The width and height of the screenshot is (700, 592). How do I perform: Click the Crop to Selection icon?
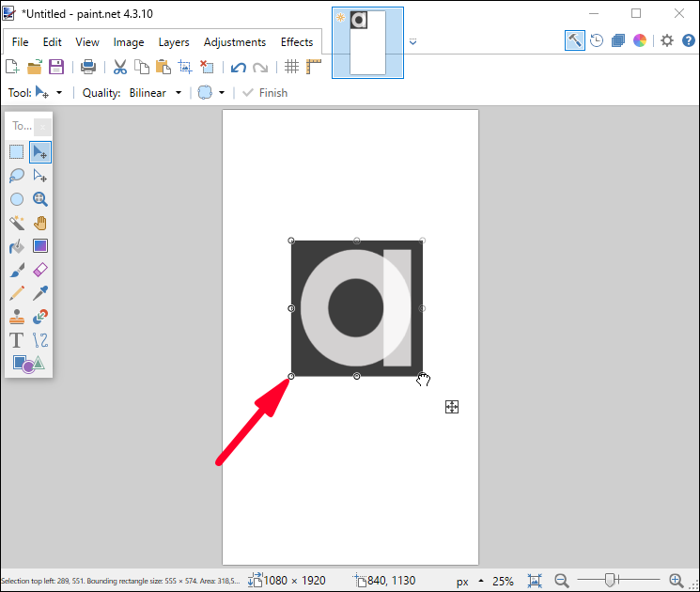click(185, 67)
